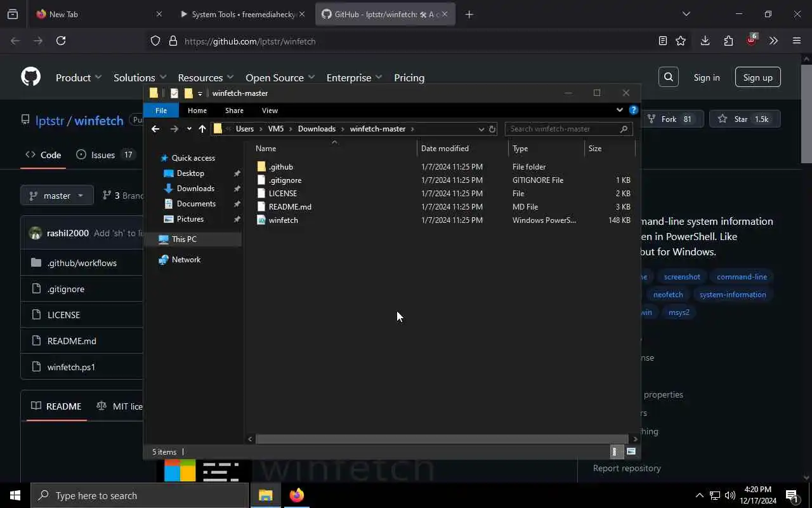Viewport: 812px width, 508px height.
Task: Expand the Explorer ribbon chevron
Action: pos(620,110)
